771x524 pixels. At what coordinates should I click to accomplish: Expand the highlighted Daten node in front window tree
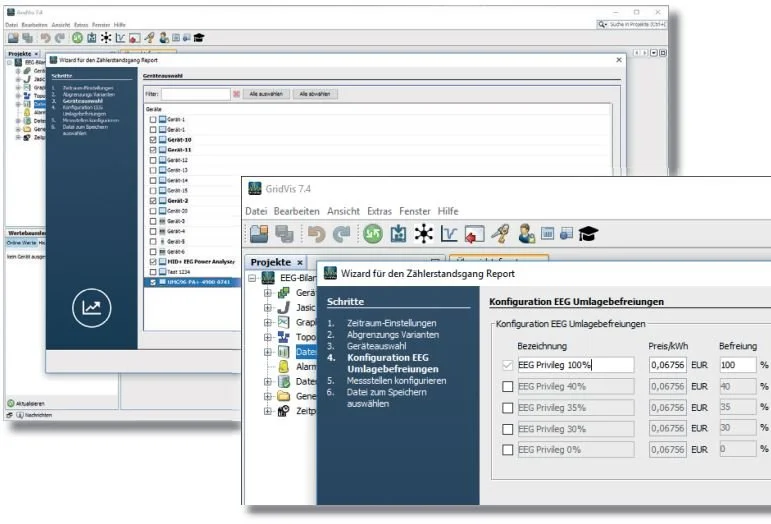pos(267,352)
